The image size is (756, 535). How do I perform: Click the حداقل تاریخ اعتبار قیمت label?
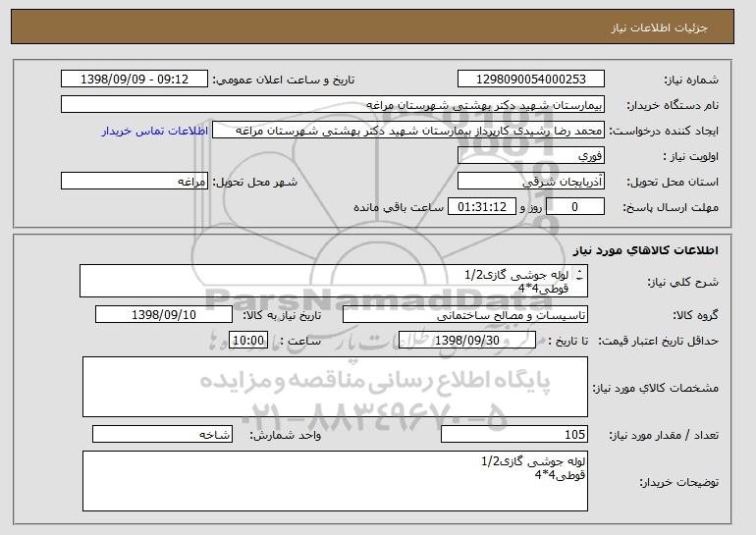tap(659, 341)
